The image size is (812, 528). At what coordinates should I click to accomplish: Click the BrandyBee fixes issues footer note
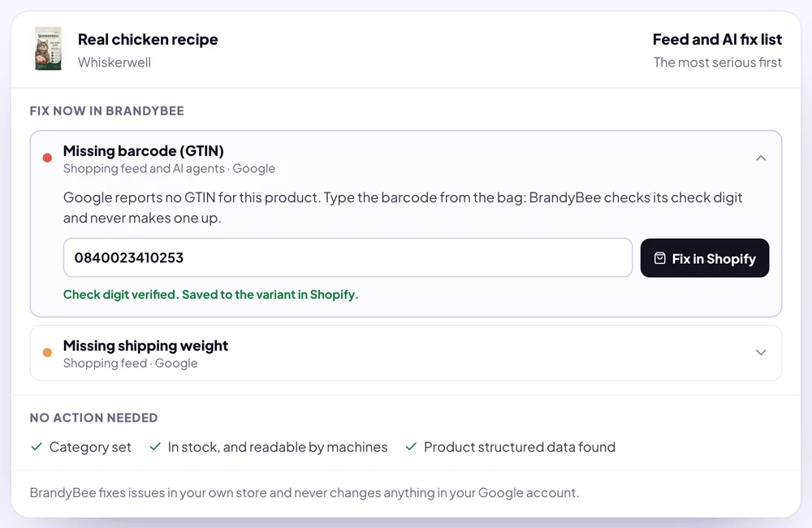[304, 492]
